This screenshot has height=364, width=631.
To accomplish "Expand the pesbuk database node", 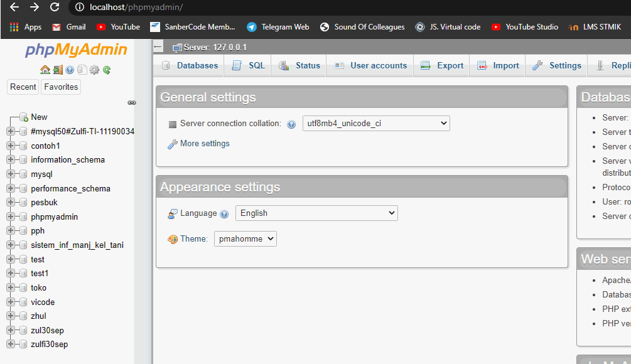I will [x=11, y=202].
